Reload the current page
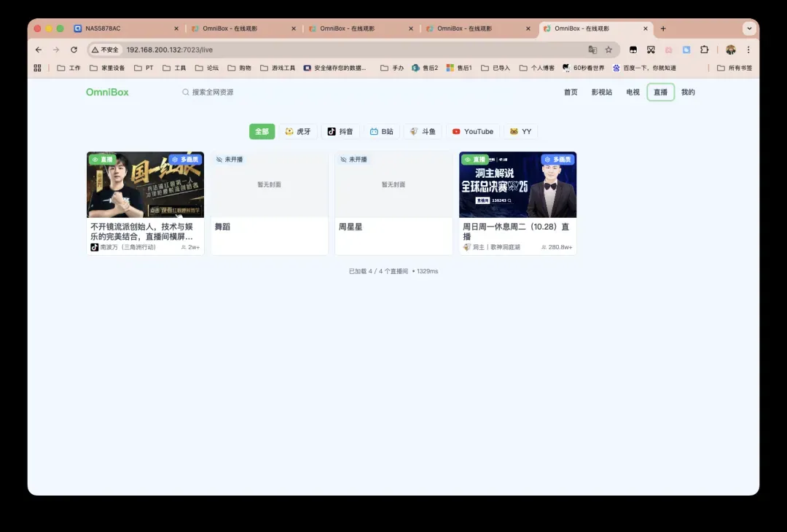 (74, 50)
